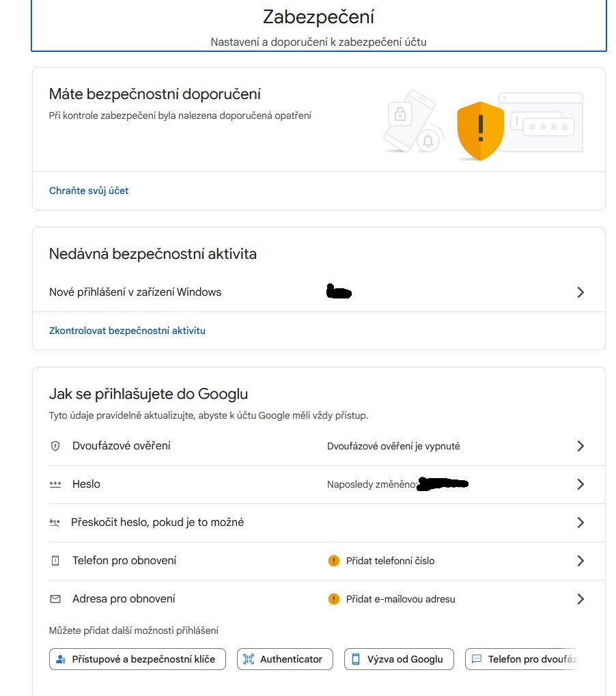This screenshot has width=616, height=696.
Task: Click the shield icon beside Dvoufázové ověření
Action: pyautogui.click(x=55, y=446)
